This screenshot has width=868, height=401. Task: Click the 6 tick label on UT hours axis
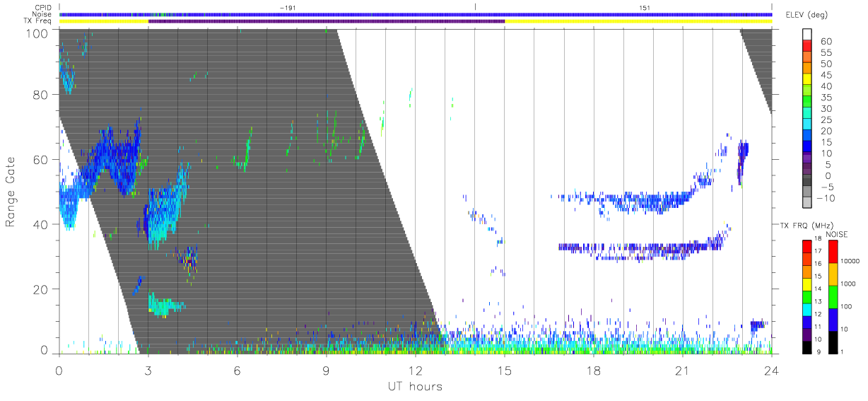(x=237, y=370)
